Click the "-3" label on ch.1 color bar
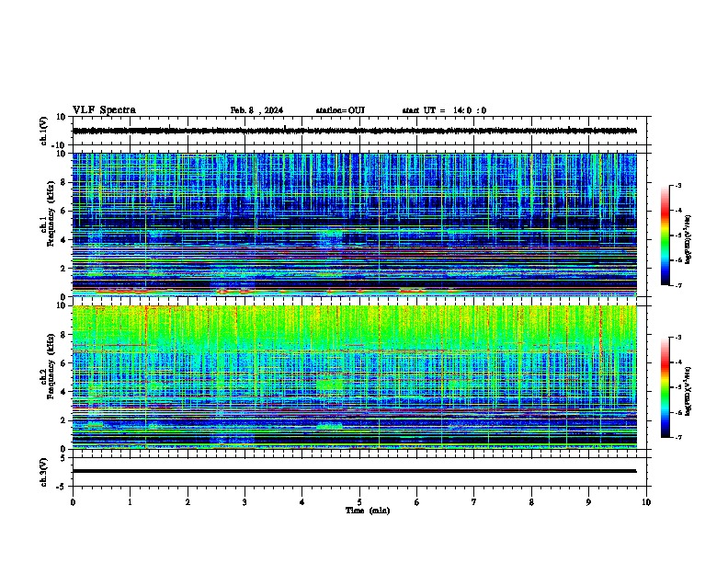The image size is (728, 563). click(677, 186)
